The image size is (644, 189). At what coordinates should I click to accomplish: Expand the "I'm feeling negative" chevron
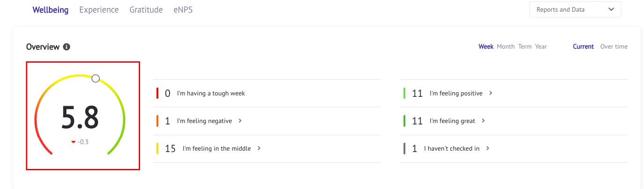click(x=240, y=121)
